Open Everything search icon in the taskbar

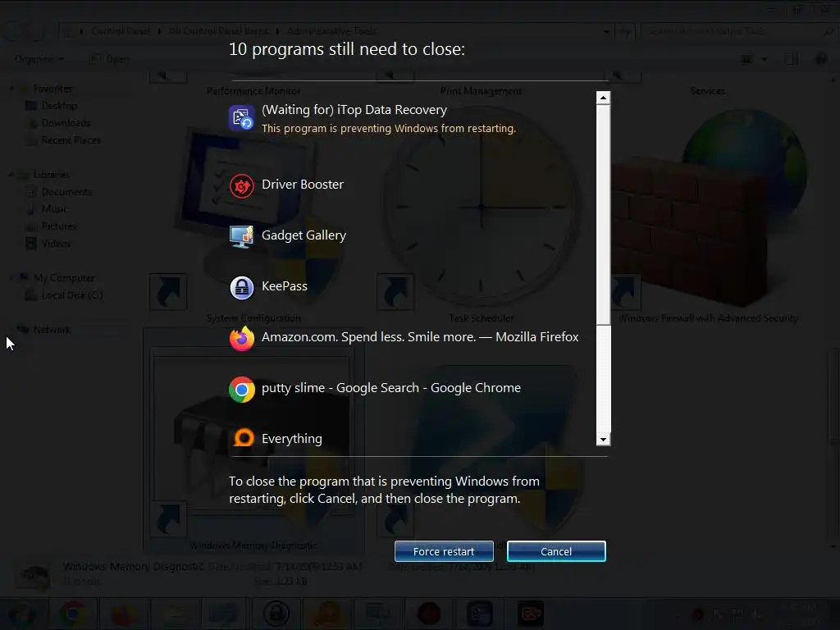[x=327, y=614]
